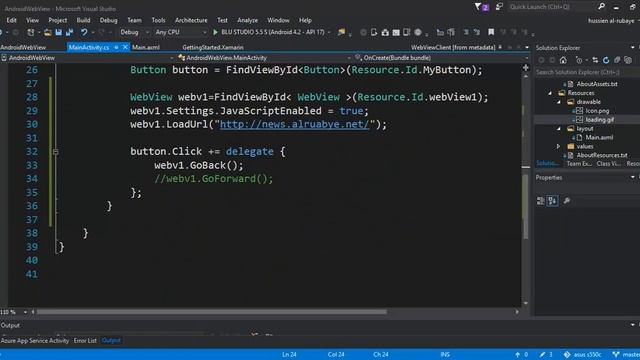This screenshot has width=640, height=360.
Task: Click Show All Files icon in Solution Explorer
Action: pyautogui.click(x=628, y=60)
